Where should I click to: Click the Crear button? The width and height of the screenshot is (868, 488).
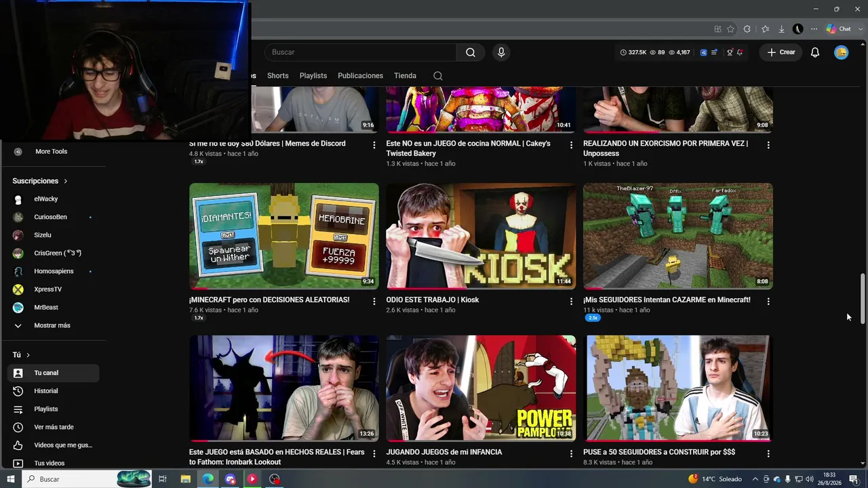[781, 52]
